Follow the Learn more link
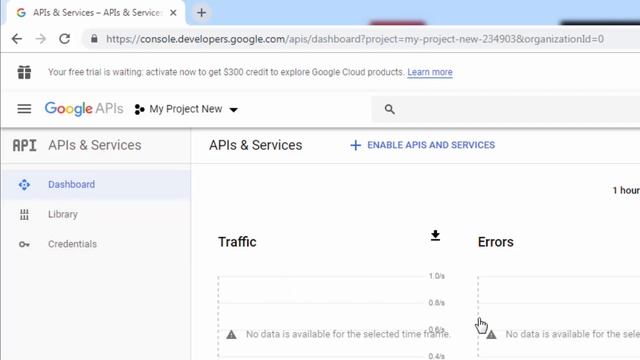 430,72
